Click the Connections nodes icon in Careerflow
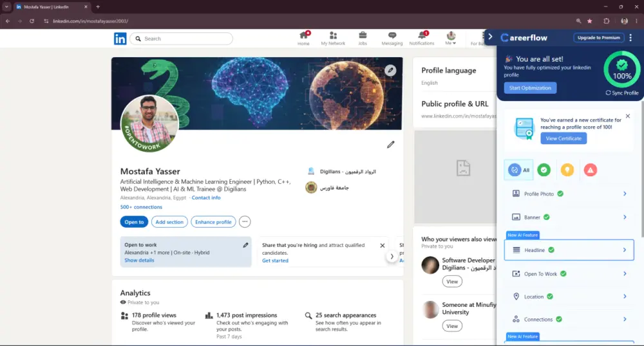The height and width of the screenshot is (346, 644). (x=516, y=320)
